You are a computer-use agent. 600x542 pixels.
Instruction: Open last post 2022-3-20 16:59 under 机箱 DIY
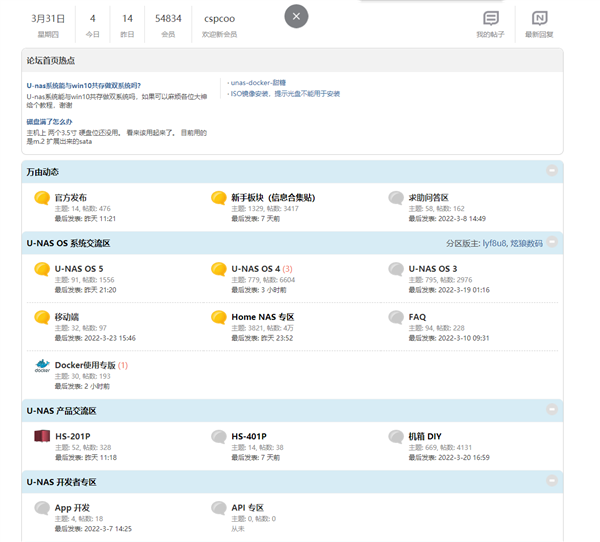coord(464,457)
